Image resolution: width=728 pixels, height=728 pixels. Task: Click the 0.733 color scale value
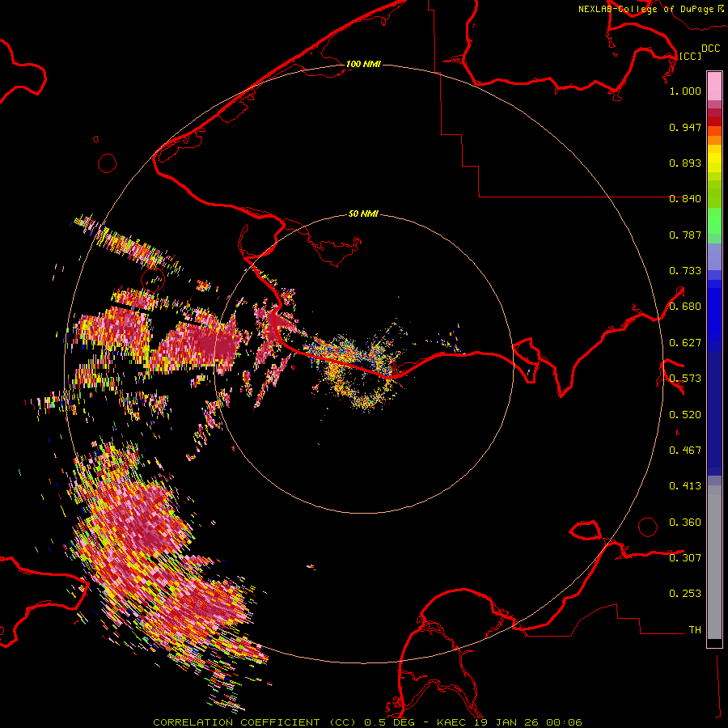click(685, 271)
